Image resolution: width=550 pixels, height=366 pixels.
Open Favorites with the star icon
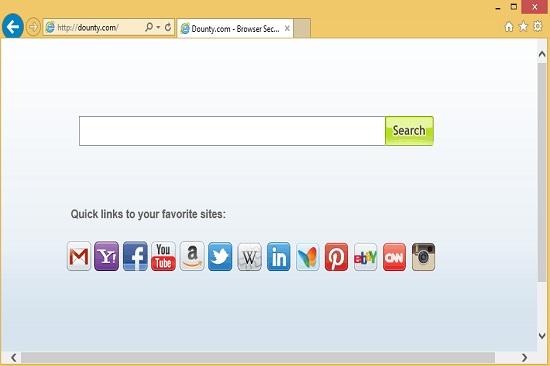523,26
